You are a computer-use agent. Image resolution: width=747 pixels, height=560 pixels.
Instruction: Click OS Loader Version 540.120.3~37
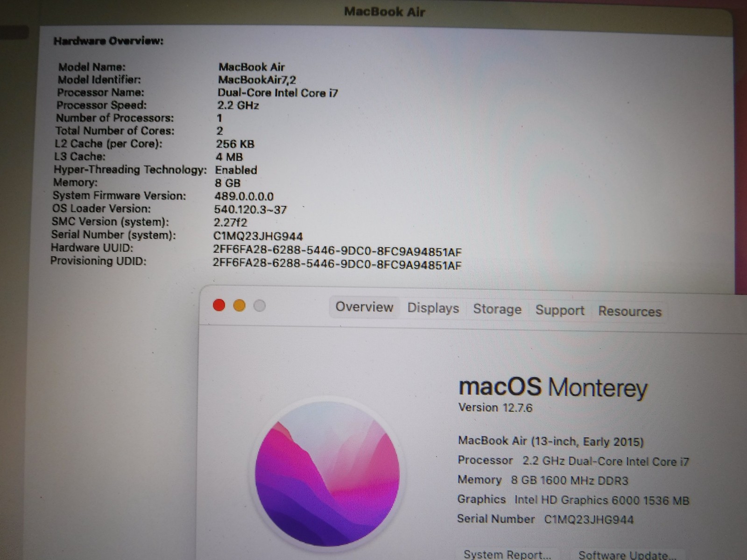[250, 210]
